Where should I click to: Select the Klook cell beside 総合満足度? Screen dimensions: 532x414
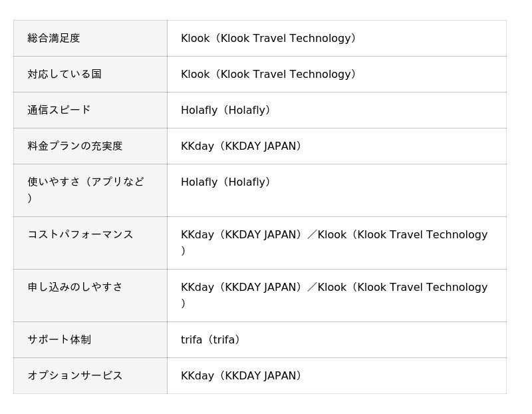pyautogui.click(x=269, y=39)
